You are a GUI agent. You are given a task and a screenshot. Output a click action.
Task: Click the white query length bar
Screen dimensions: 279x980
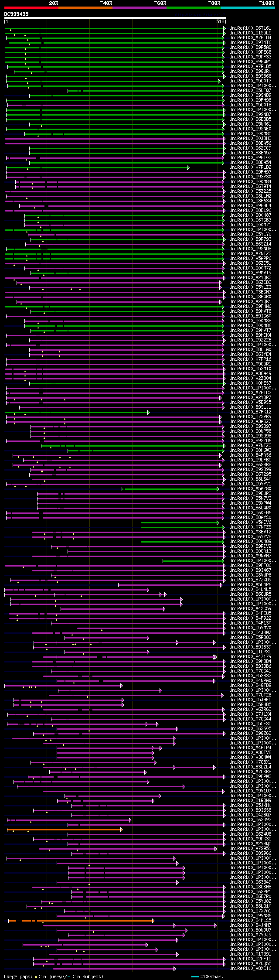(115, 18)
